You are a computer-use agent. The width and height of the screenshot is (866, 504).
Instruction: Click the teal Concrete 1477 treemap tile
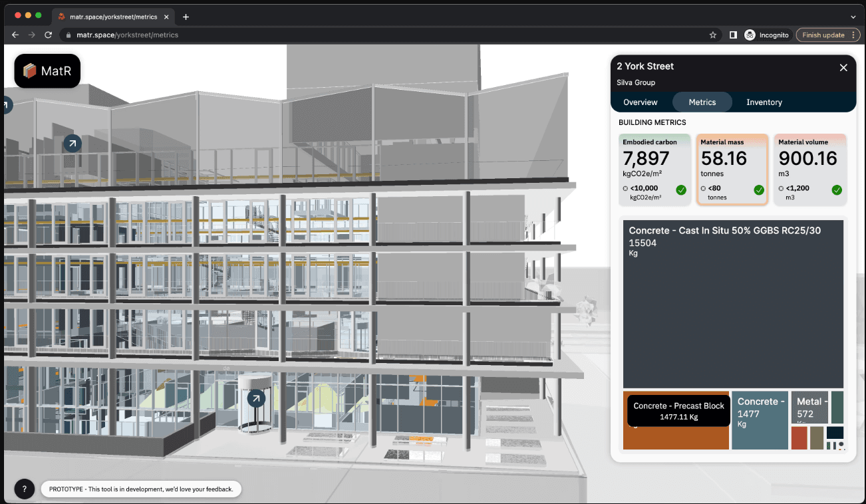pyautogui.click(x=760, y=420)
